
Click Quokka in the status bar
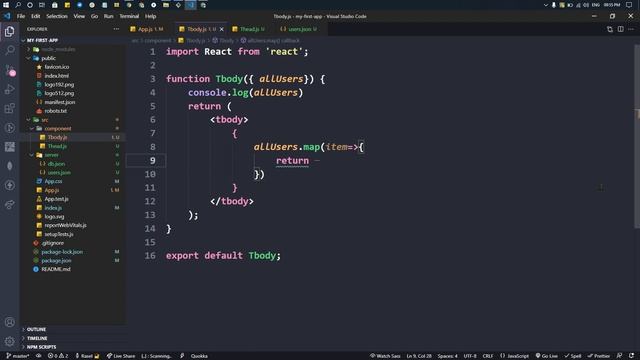coord(199,356)
